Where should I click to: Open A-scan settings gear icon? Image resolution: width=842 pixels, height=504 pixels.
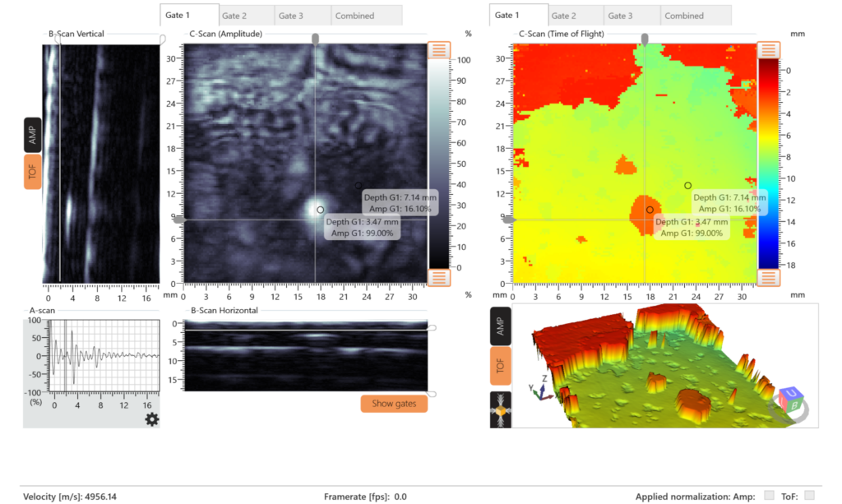151,419
